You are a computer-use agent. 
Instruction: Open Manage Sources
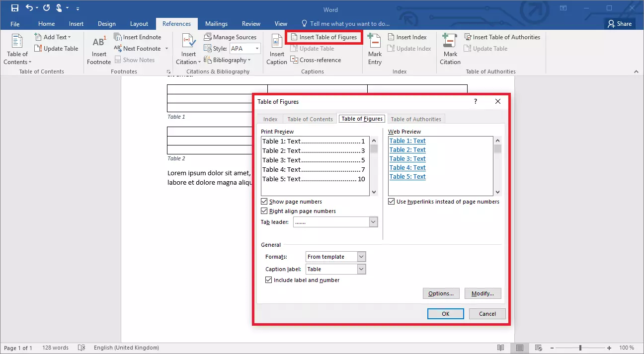click(230, 37)
